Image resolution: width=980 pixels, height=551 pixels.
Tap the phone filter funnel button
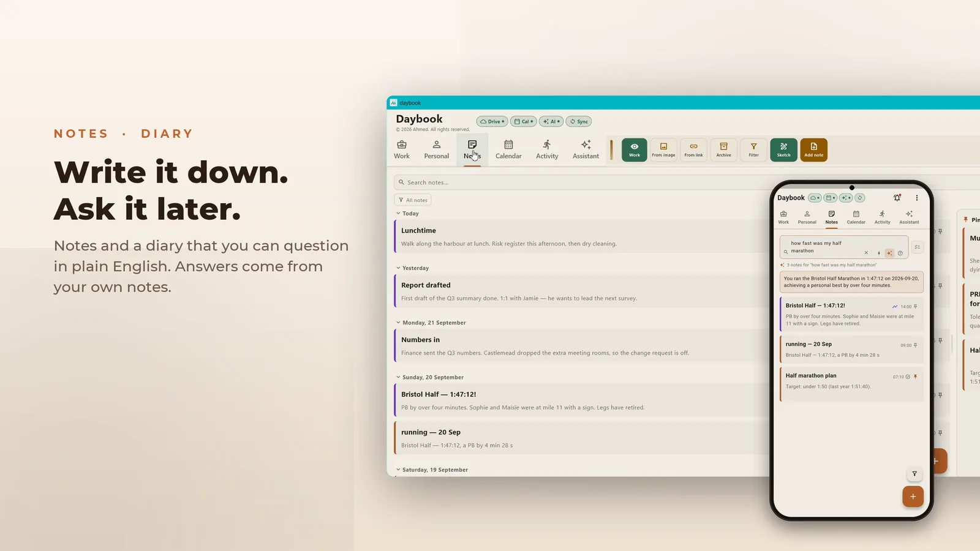(914, 474)
